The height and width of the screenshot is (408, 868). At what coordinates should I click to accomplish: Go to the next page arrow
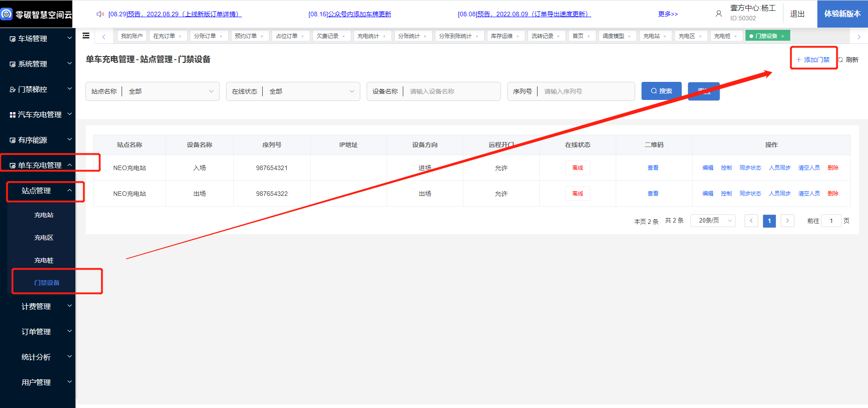[788, 221]
